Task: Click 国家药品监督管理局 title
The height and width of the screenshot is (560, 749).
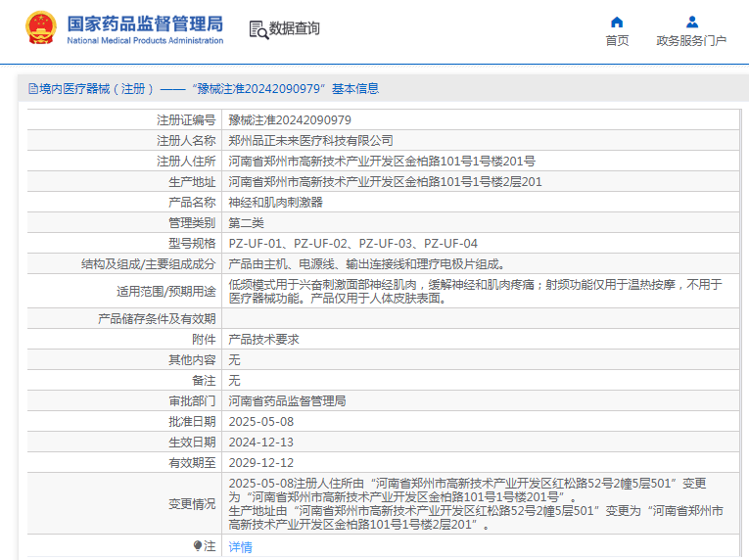Action: pyautogui.click(x=145, y=23)
